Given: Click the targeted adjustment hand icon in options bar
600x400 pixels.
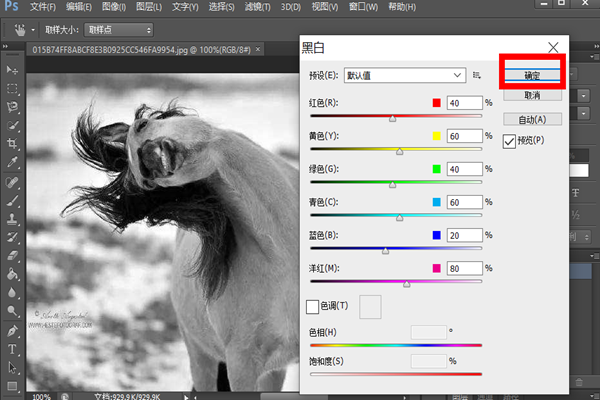Looking at the screenshot, I should [20, 30].
